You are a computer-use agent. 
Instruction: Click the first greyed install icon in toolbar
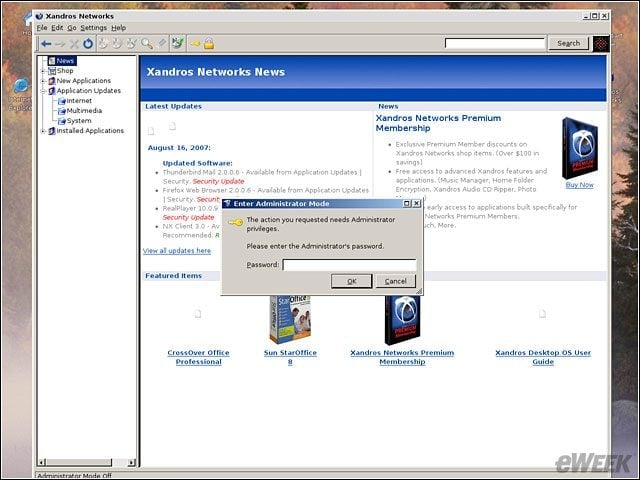103,43
